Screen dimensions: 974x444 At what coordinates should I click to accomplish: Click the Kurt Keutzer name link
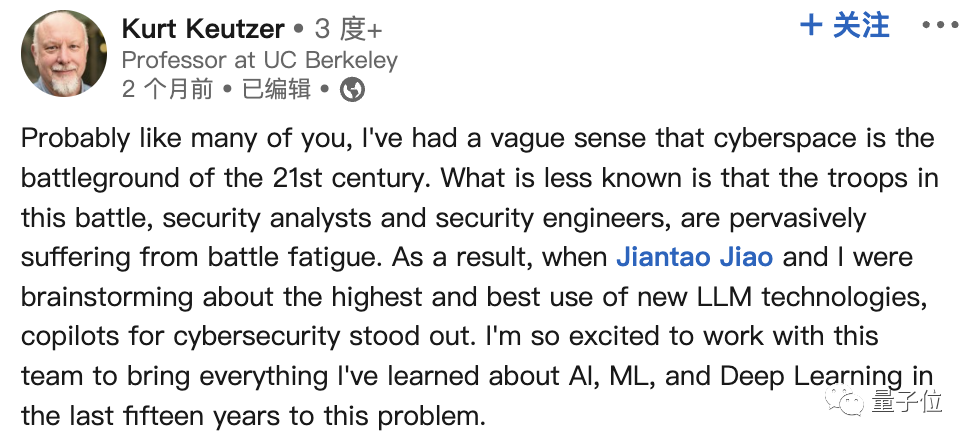point(203,29)
